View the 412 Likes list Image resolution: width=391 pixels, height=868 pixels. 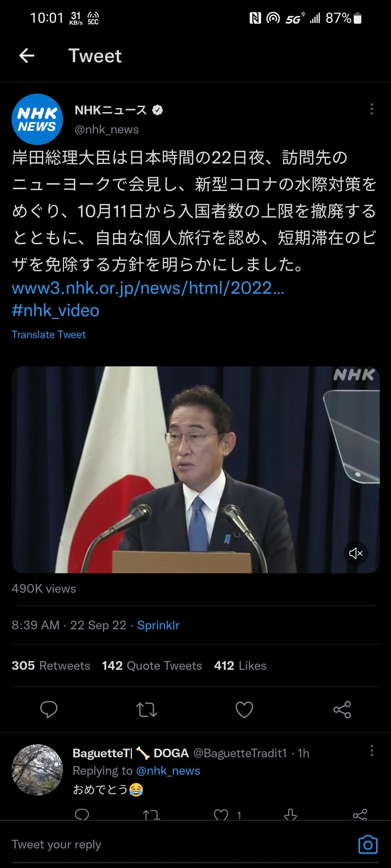coord(240,665)
